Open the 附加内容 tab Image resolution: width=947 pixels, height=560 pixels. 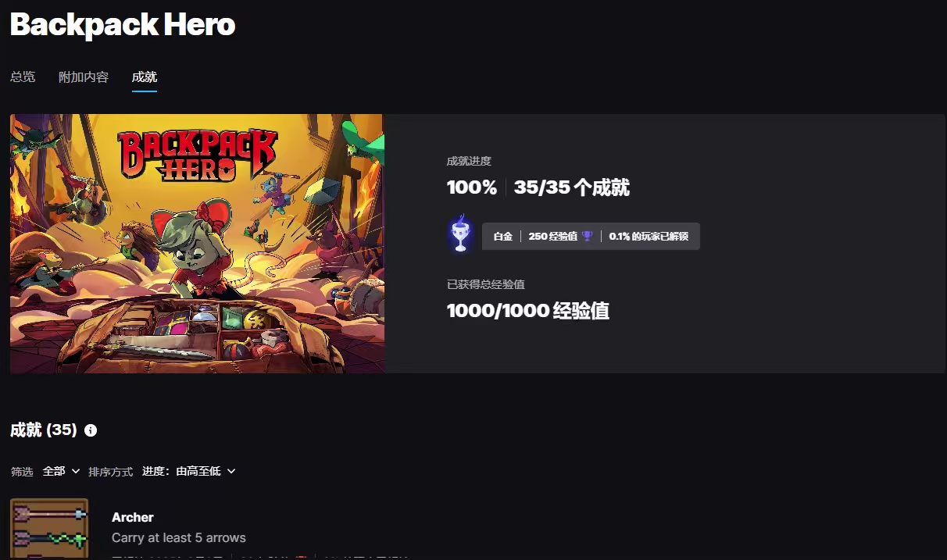click(x=84, y=77)
